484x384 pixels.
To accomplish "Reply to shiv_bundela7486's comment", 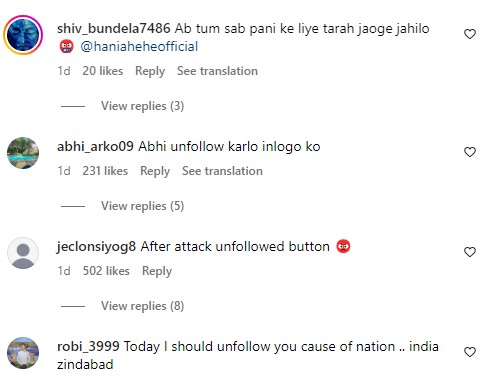I will point(150,71).
